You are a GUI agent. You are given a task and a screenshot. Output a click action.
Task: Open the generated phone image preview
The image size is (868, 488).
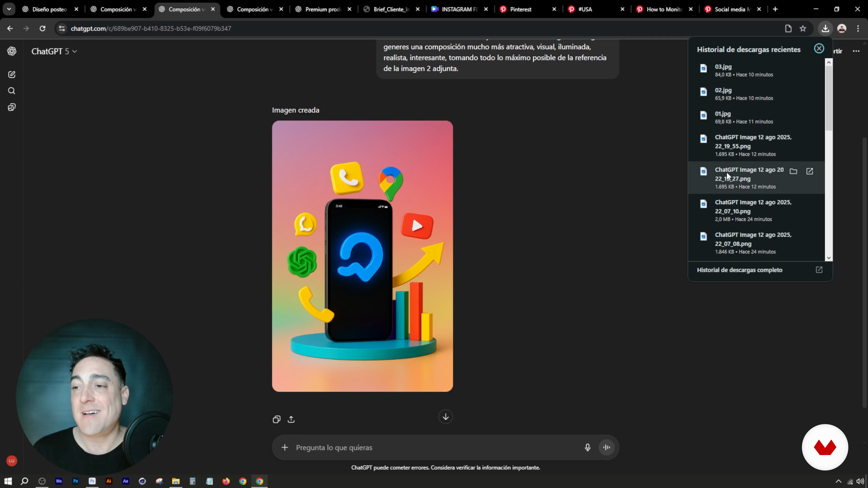pos(363,256)
